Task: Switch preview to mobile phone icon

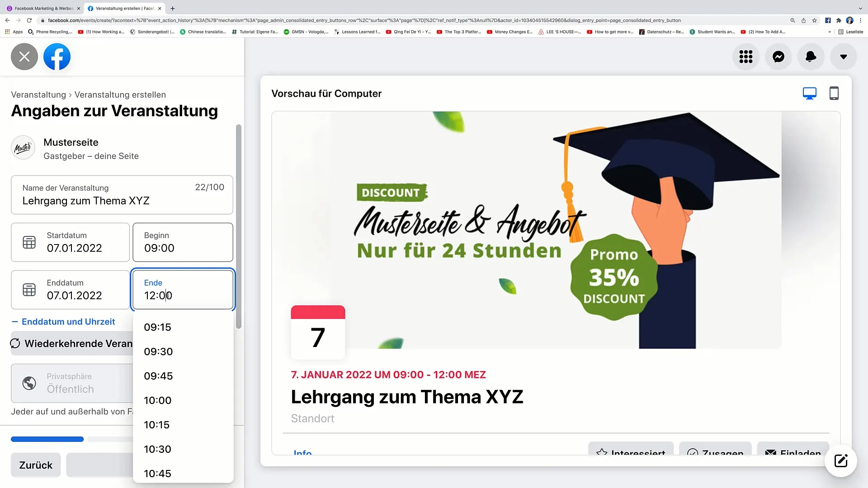Action: point(834,93)
